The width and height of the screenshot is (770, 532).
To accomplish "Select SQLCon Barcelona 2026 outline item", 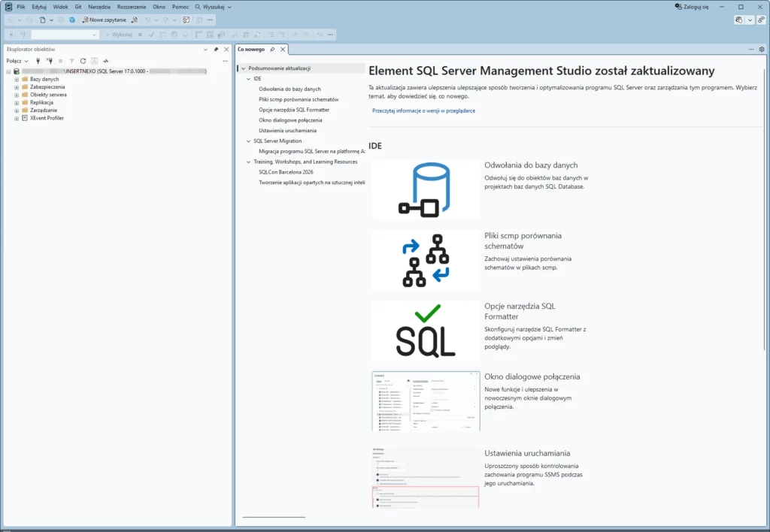I will point(286,172).
